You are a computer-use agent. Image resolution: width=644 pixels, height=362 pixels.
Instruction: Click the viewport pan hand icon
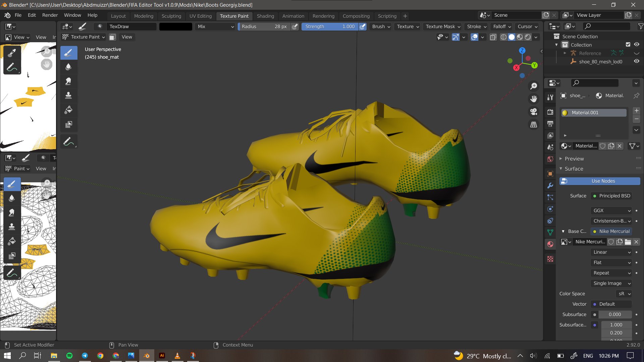533,99
